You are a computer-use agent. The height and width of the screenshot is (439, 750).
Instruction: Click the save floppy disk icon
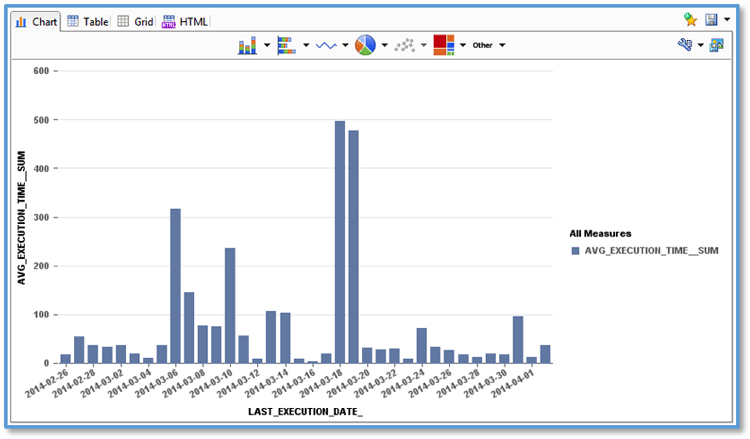pos(711,20)
